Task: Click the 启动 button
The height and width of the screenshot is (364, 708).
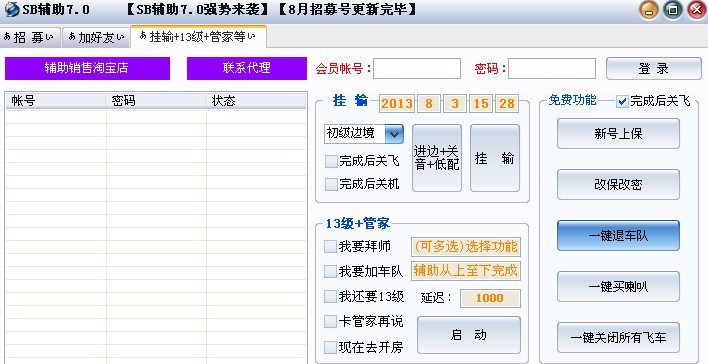Action: (469, 335)
